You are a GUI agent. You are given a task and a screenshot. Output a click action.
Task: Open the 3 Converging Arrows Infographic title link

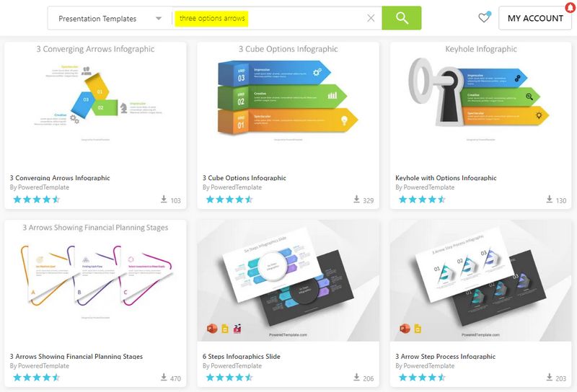(60, 178)
